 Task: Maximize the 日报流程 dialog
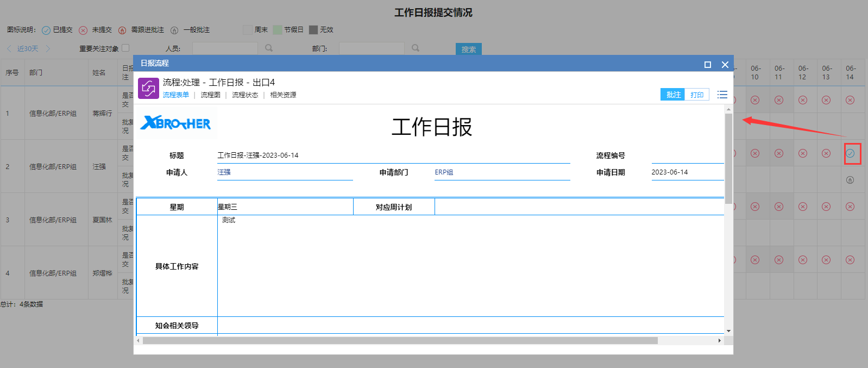coord(708,65)
